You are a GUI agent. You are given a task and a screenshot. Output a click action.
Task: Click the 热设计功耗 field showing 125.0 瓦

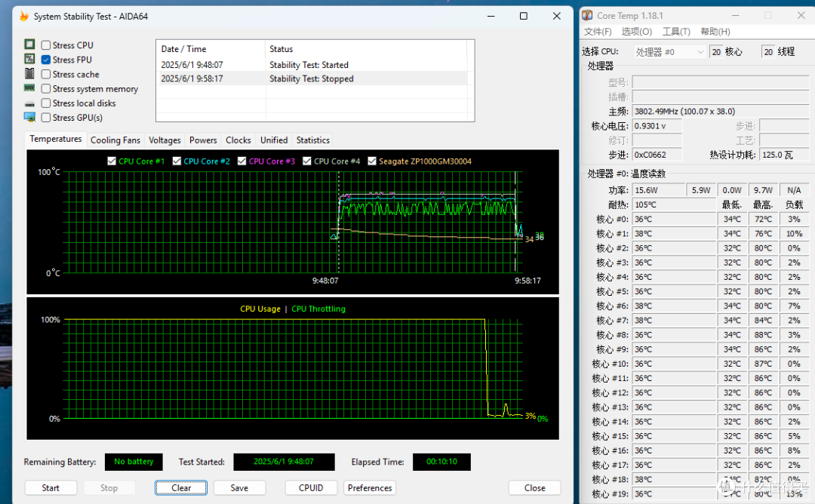pos(784,155)
